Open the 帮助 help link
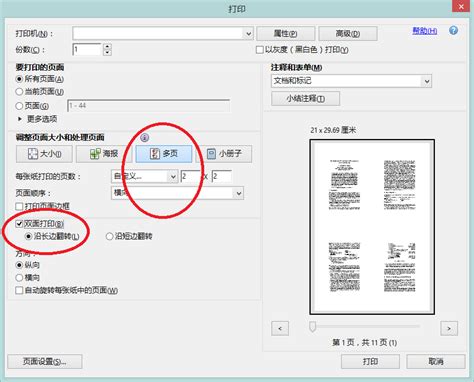 pyautogui.click(x=425, y=31)
